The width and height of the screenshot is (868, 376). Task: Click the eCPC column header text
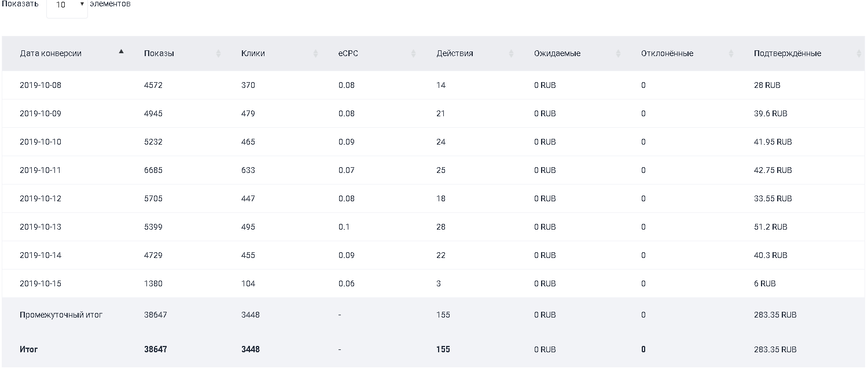348,53
